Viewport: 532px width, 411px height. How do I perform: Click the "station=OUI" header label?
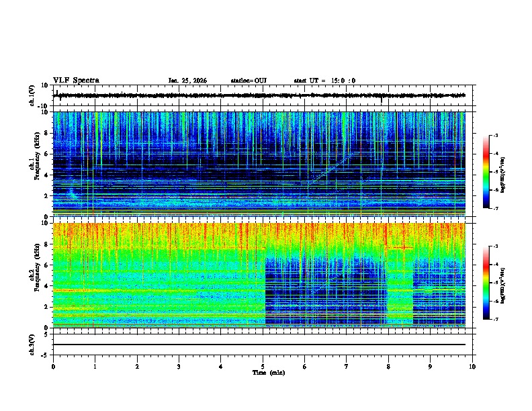point(249,81)
